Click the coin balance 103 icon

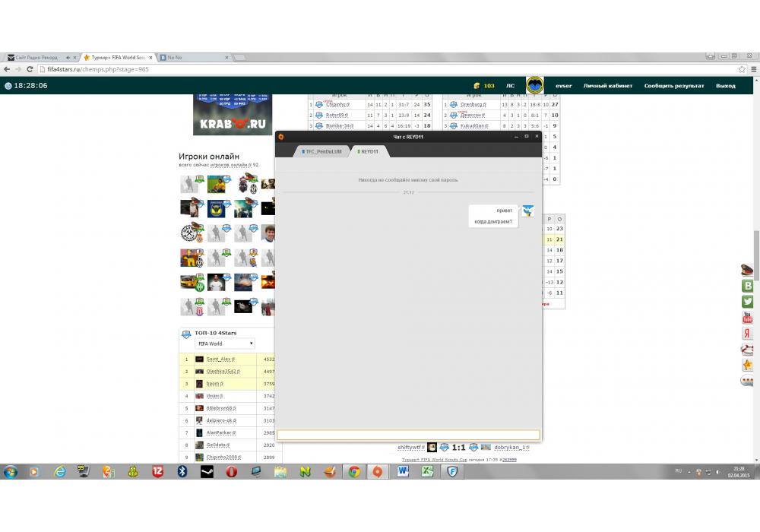(477, 86)
